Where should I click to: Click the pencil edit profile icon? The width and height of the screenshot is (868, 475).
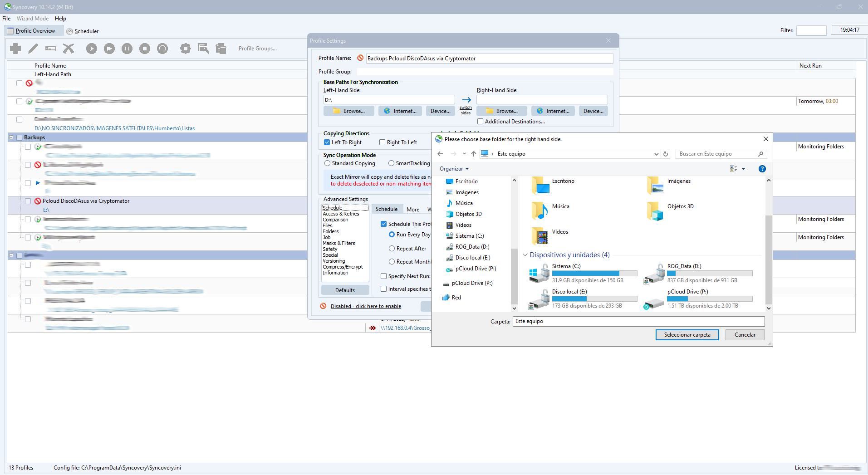33,49
